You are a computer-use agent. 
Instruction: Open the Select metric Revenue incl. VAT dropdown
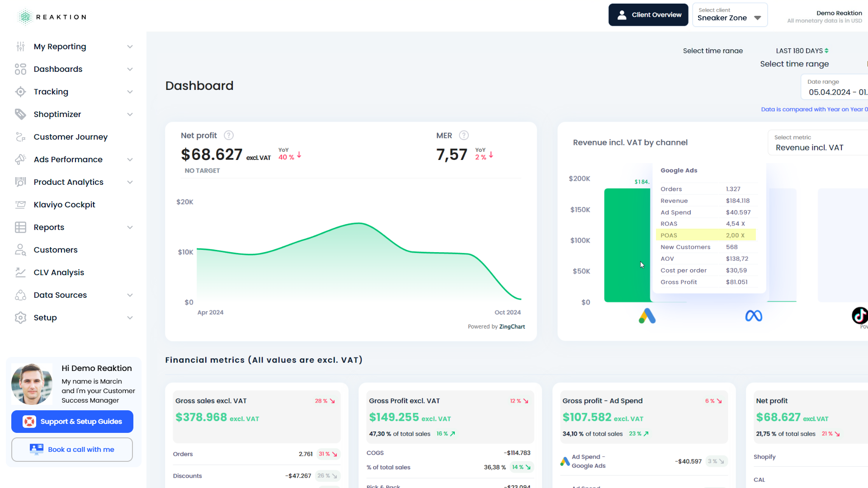click(809, 147)
